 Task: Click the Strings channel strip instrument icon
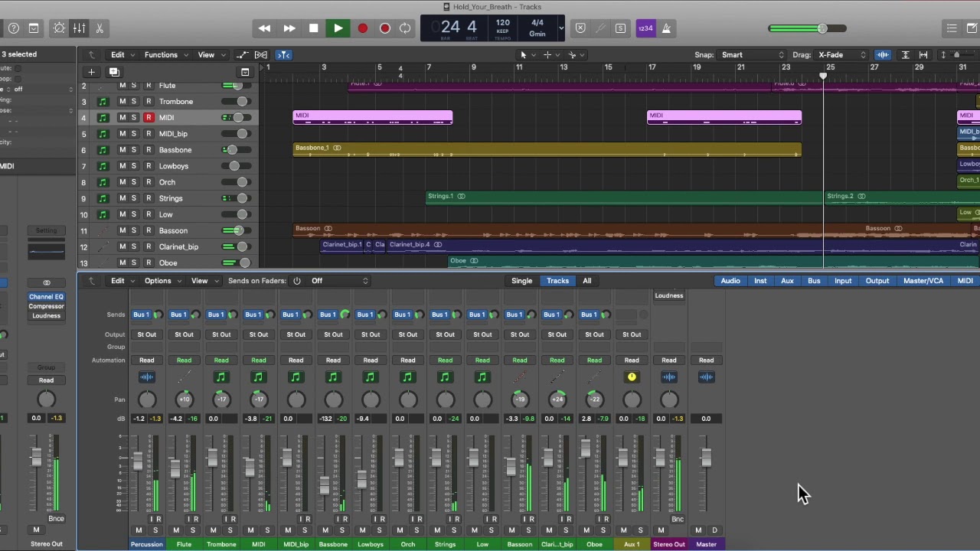pyautogui.click(x=445, y=377)
